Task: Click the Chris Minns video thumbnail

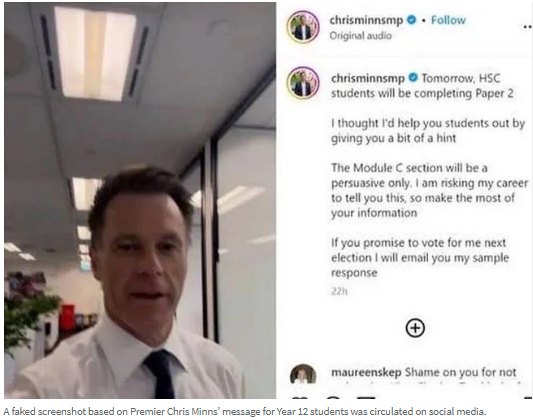Action: (140, 200)
